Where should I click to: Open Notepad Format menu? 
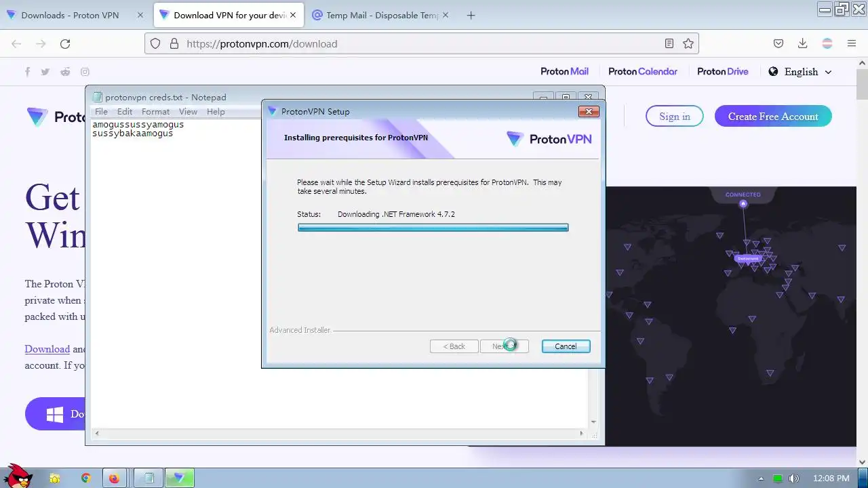[155, 112]
